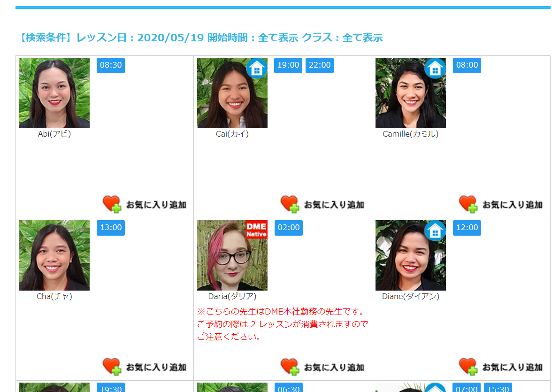This screenshot has height=392, width=552.
Task: Choose Cha's 13:00 time slot
Action: coord(111,228)
